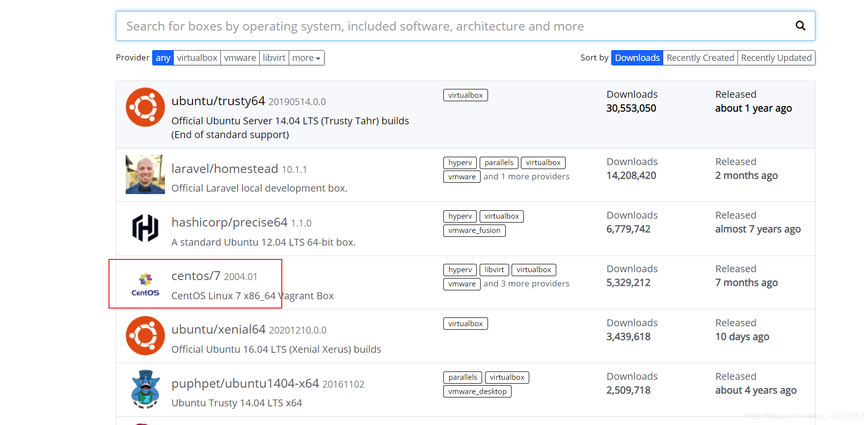Viewport: 868px width, 425px height.
Task: Click the HashiCorp logo icon
Action: (x=145, y=228)
